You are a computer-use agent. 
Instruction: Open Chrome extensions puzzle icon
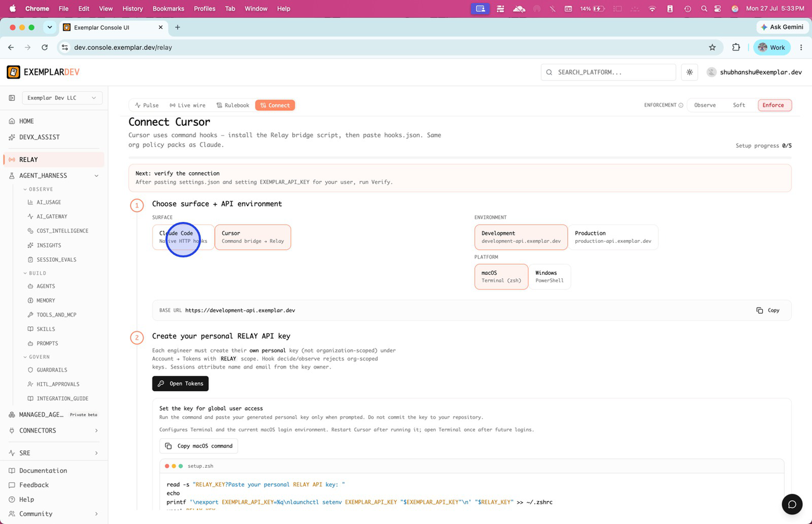(736, 48)
